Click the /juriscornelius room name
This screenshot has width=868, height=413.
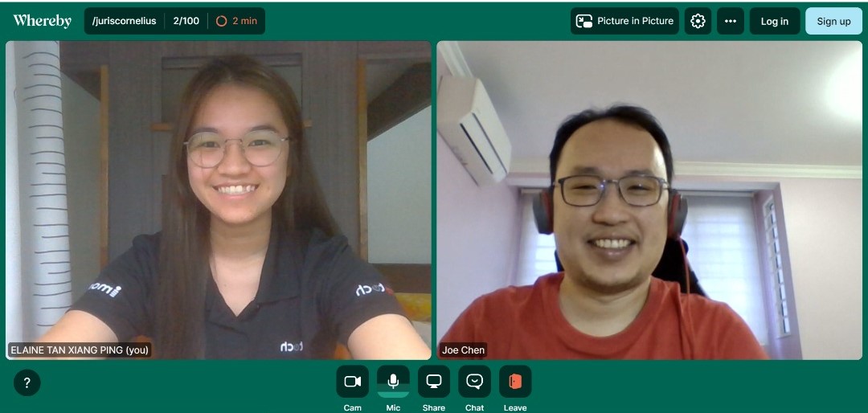click(x=124, y=21)
